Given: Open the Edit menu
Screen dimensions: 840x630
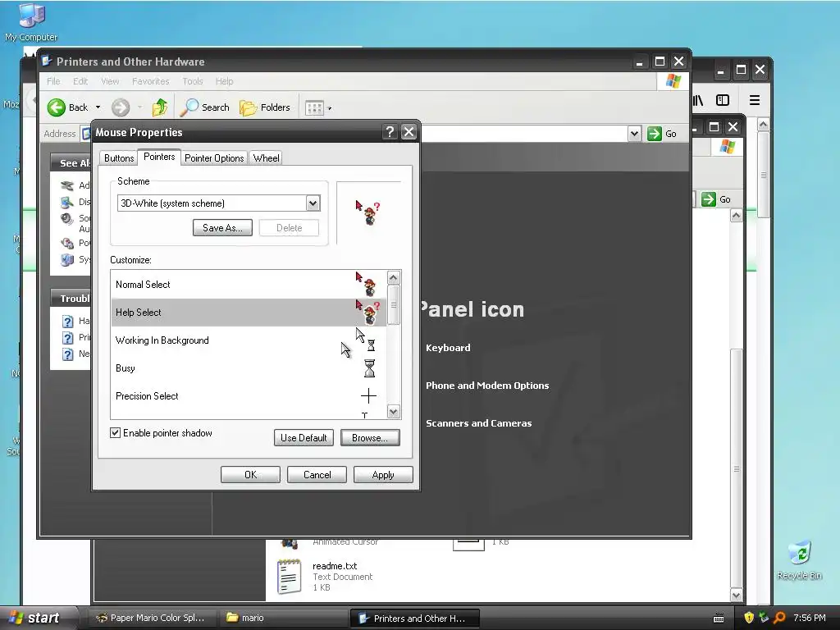Looking at the screenshot, I should pyautogui.click(x=80, y=81).
